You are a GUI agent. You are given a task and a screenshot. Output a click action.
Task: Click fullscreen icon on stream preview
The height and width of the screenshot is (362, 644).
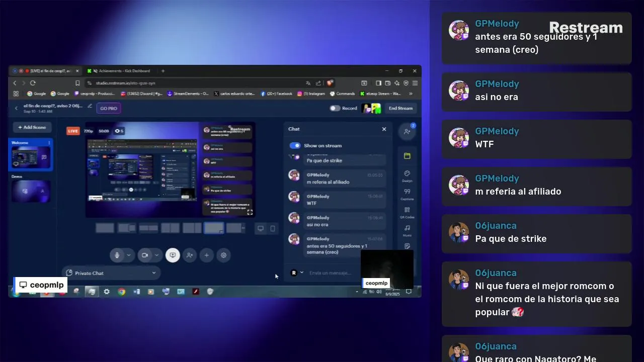(250, 212)
